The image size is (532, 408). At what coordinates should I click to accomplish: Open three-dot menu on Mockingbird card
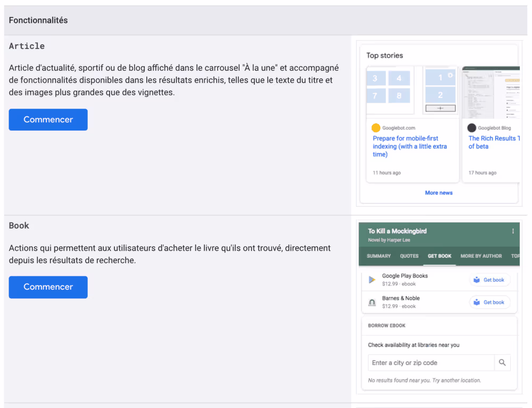click(513, 231)
